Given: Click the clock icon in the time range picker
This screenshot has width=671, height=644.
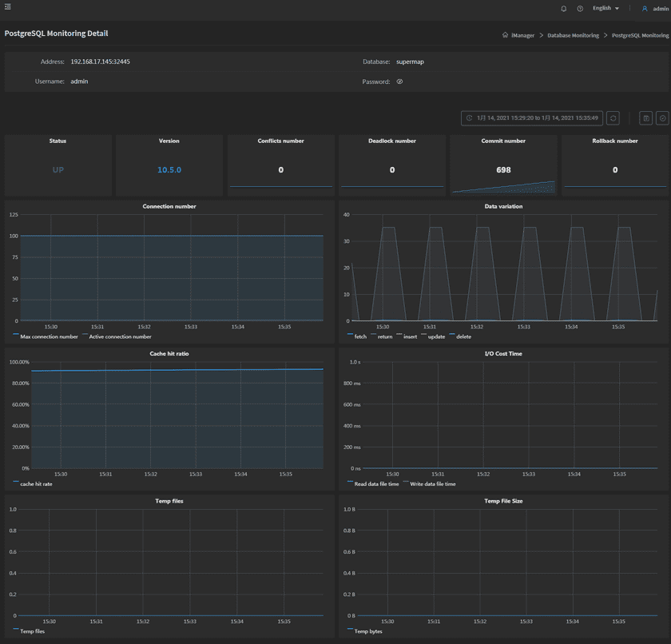Looking at the screenshot, I should point(470,117).
